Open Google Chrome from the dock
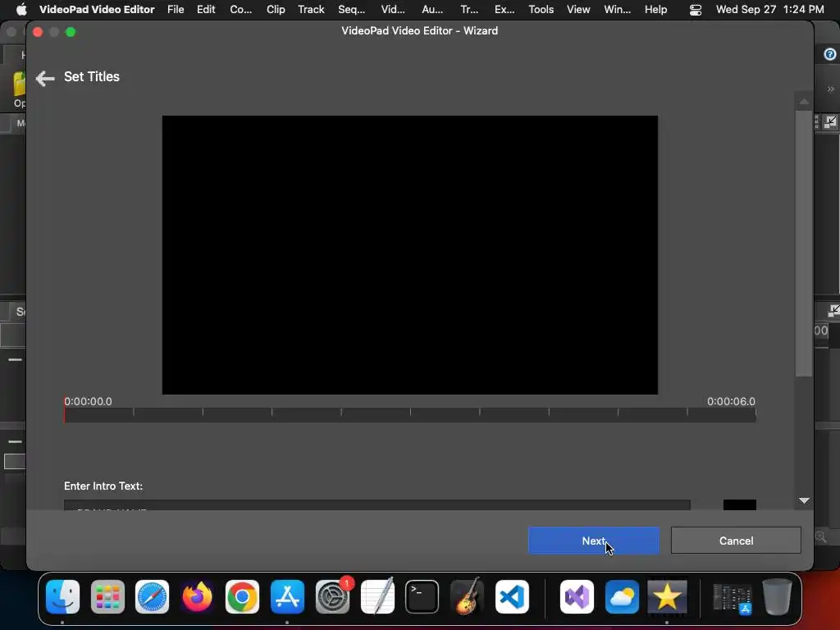Screen dimensions: 840x630 pos(242,596)
